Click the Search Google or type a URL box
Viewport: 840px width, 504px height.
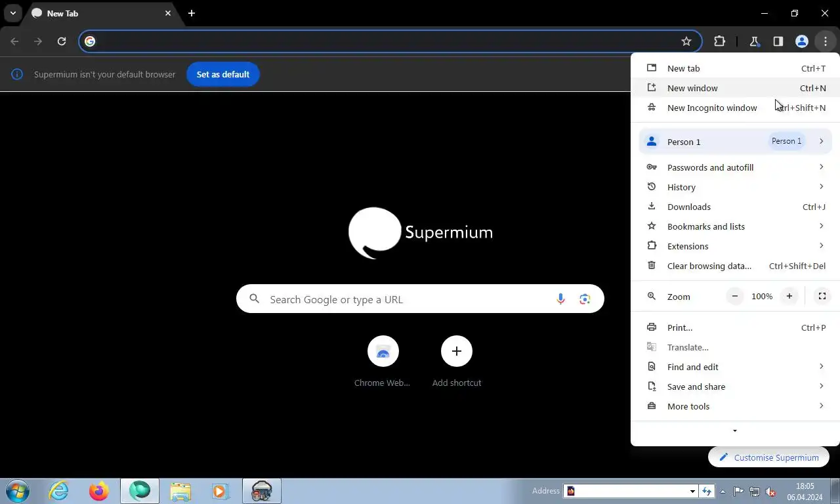pyautogui.click(x=420, y=299)
